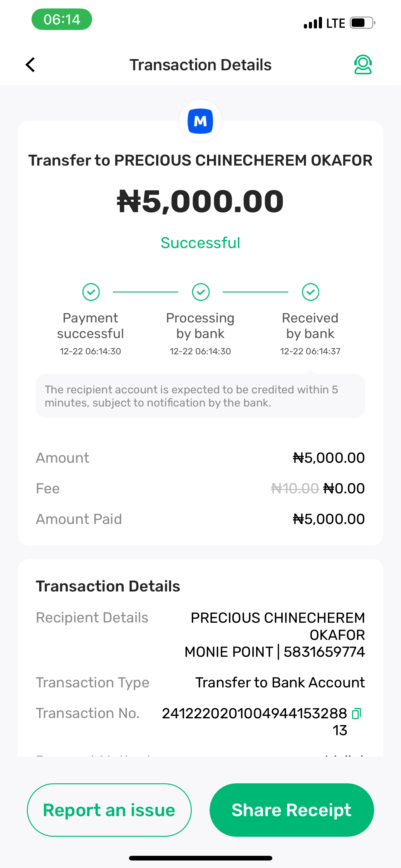Tap the cellular signal bars icon

[313, 23]
